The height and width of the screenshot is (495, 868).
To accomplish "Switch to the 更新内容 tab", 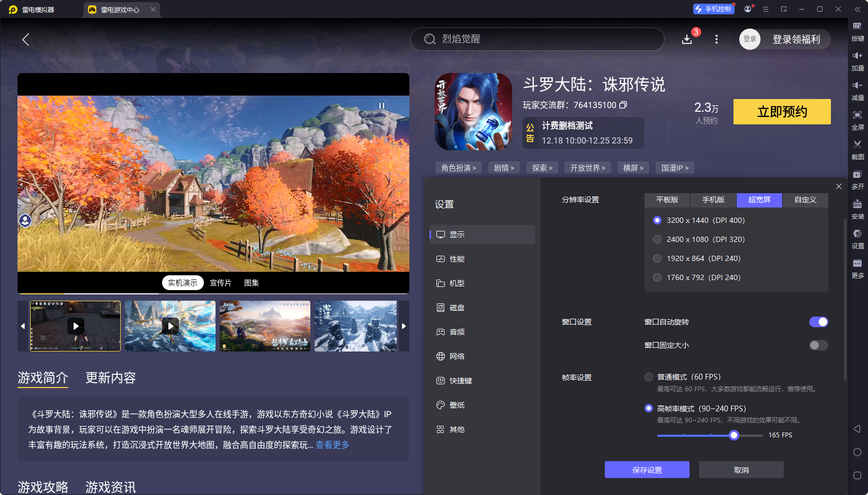I will pyautogui.click(x=110, y=378).
